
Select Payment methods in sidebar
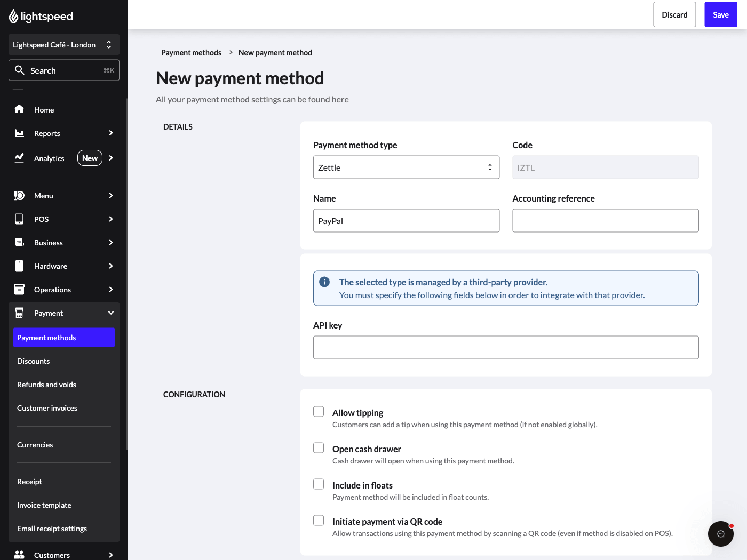pos(64,338)
